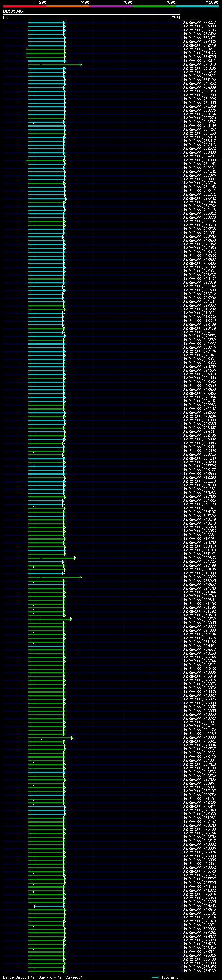Click the red 20% identity legend segment

(25, 6)
